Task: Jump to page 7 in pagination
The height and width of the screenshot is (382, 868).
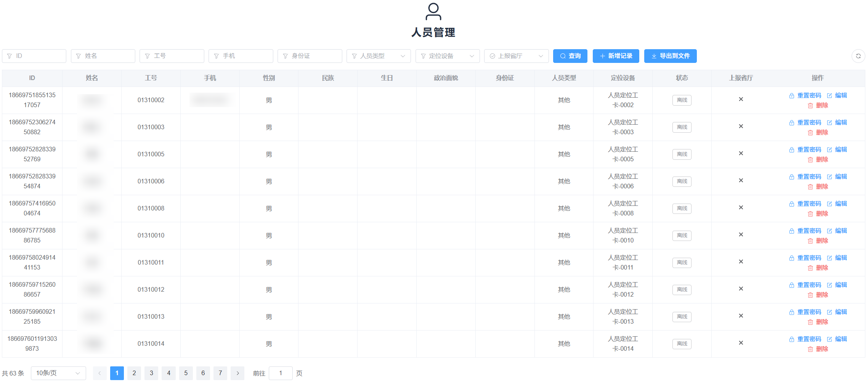Action: [x=220, y=373]
